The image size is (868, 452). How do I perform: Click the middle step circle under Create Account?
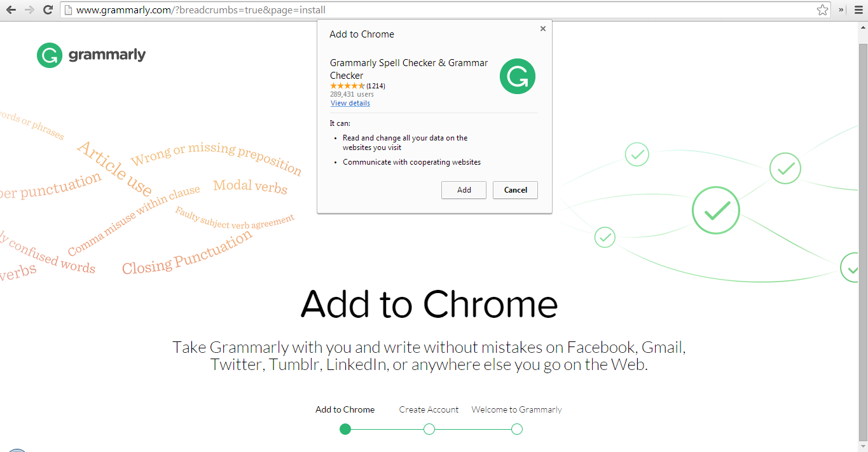tap(429, 429)
